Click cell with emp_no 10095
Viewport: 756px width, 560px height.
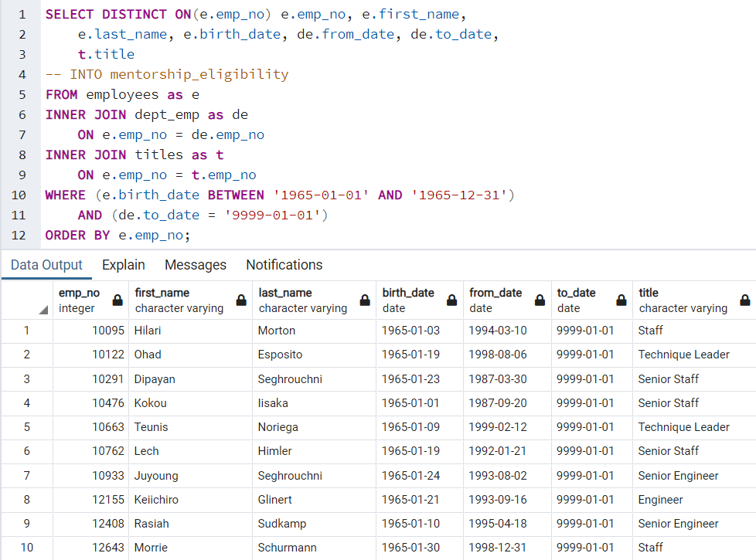pos(90,331)
